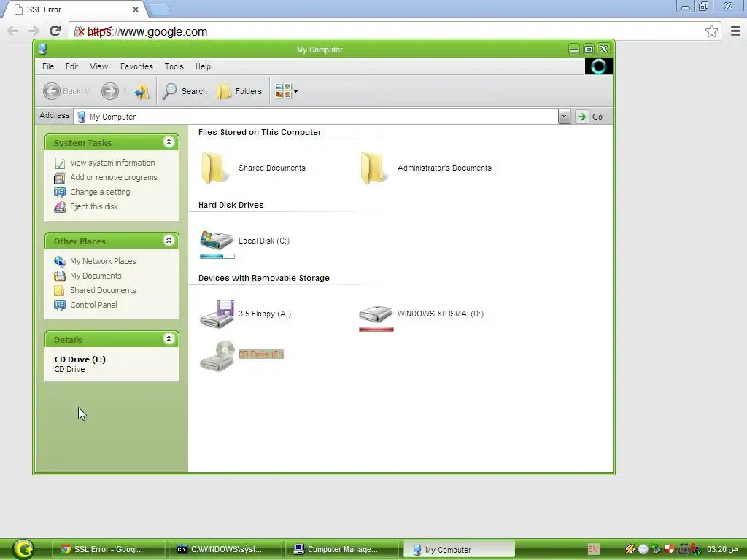Screen dimensions: 747x560
Task: Click the Go button
Action: (x=590, y=117)
